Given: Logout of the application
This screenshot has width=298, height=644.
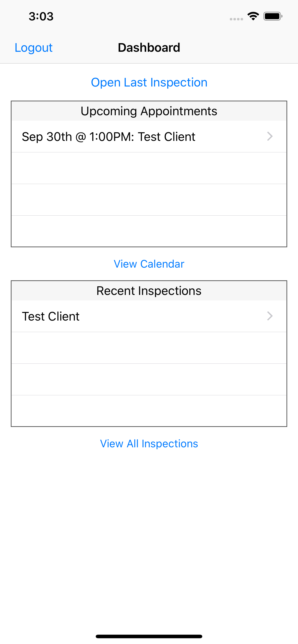Looking at the screenshot, I should (34, 47).
